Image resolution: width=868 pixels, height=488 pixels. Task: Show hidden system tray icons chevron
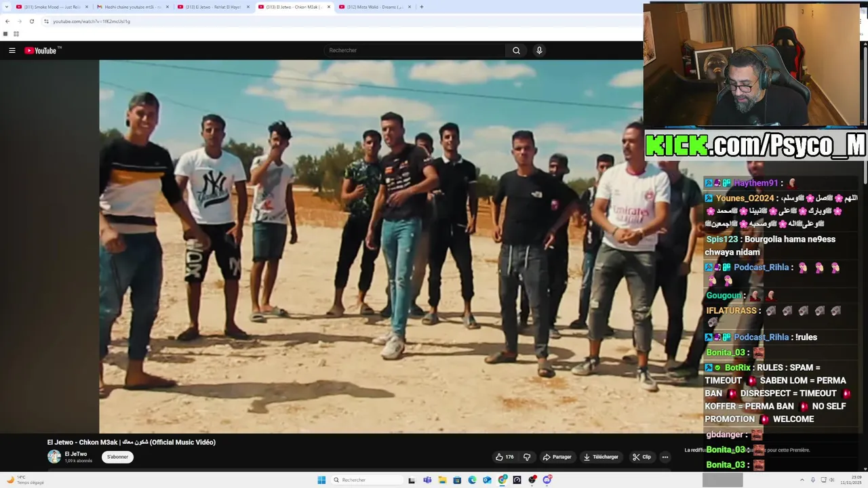tap(802, 480)
